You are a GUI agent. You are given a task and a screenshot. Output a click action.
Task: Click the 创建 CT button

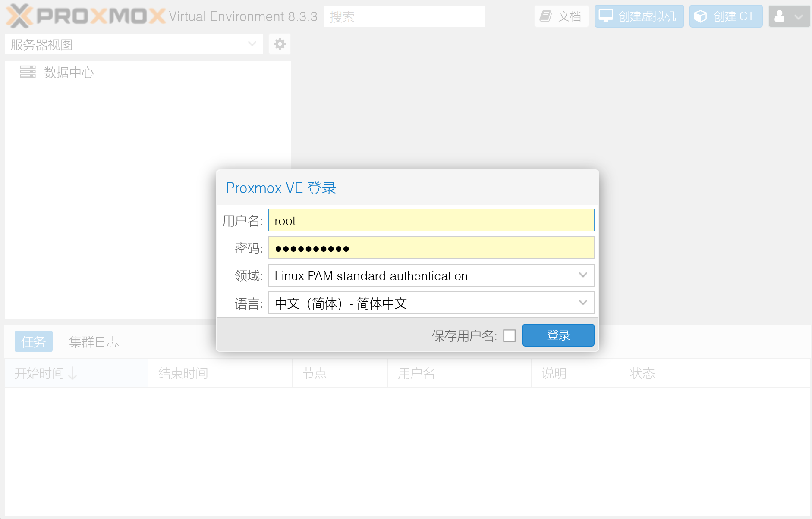click(726, 16)
